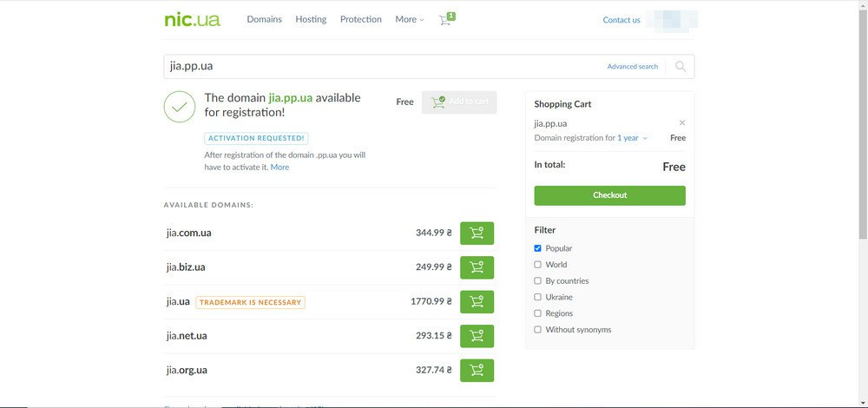Change the 1 year registration period
This screenshot has height=408, width=868.
[x=632, y=138]
